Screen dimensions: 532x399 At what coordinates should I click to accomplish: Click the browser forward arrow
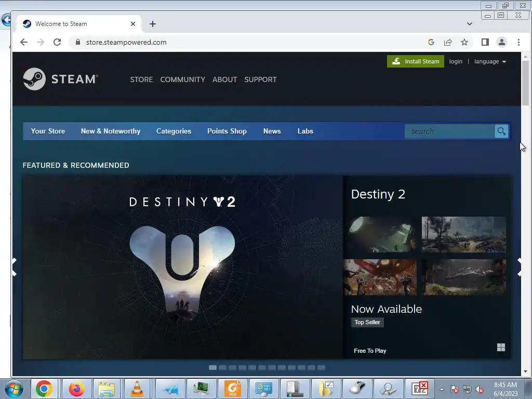pos(41,42)
